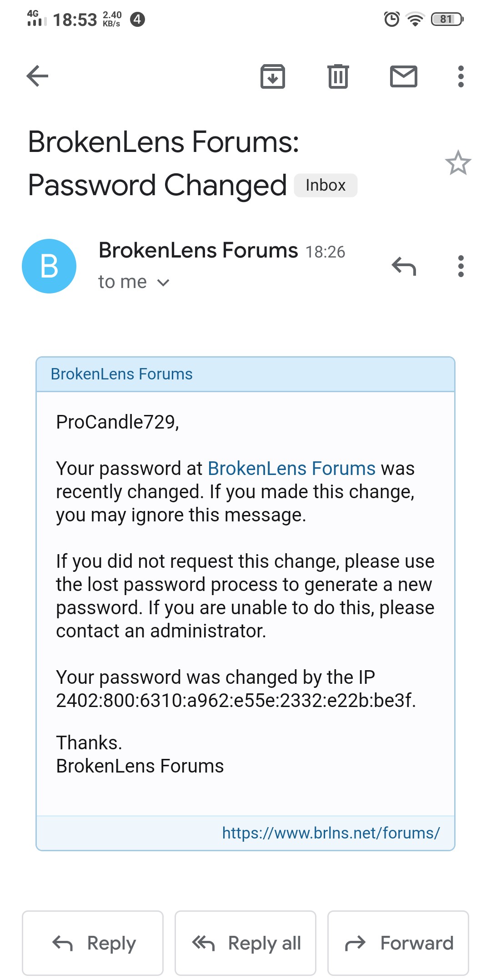Tap the Reply button
The image size is (491, 980).
point(93,943)
